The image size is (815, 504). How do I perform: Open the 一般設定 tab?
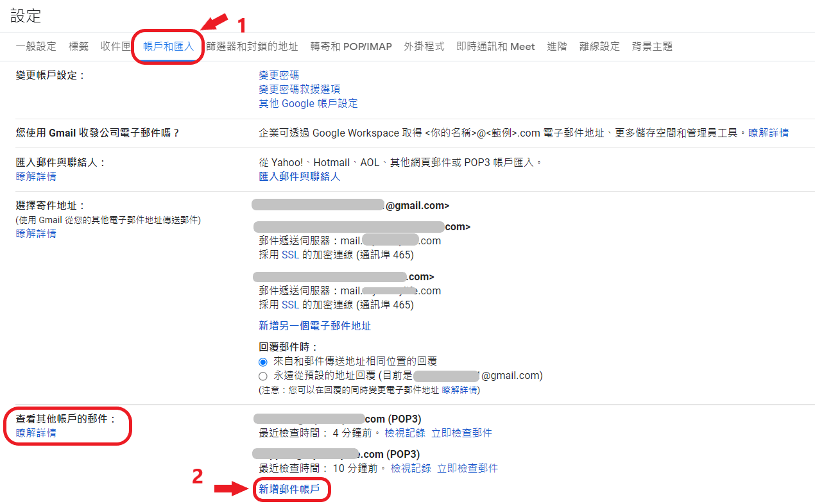[36, 46]
